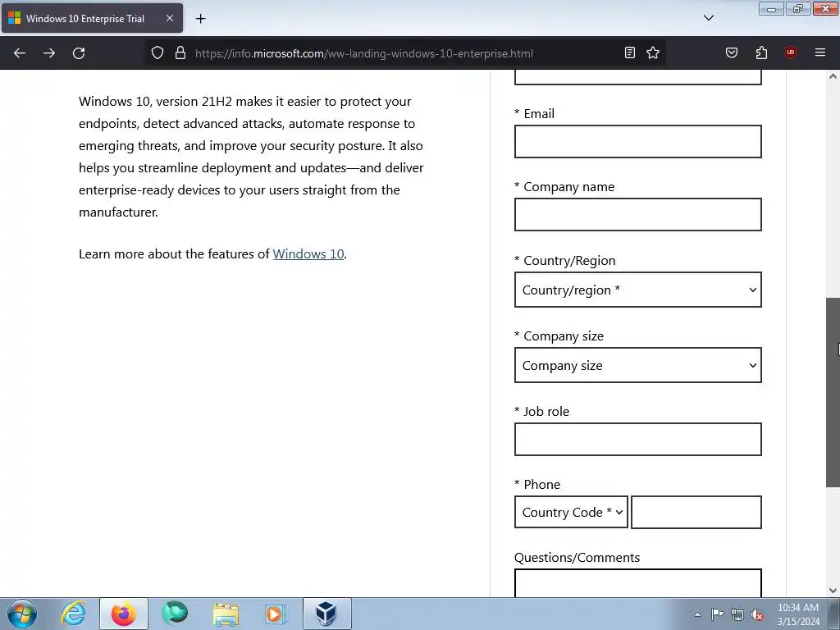Viewport: 840px width, 630px height.
Task: Click the address bar URL
Action: point(364,53)
